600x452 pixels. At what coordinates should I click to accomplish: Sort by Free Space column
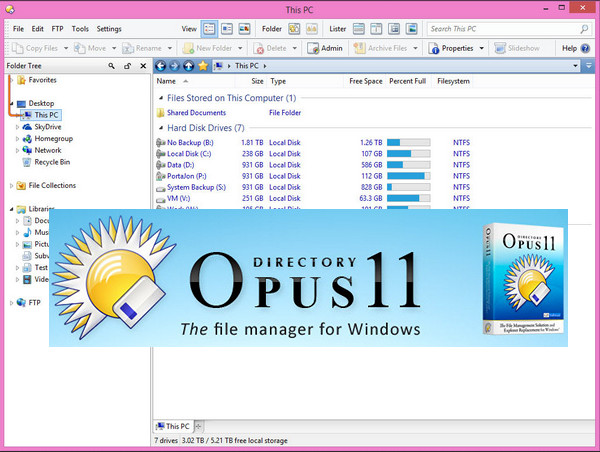pos(365,81)
